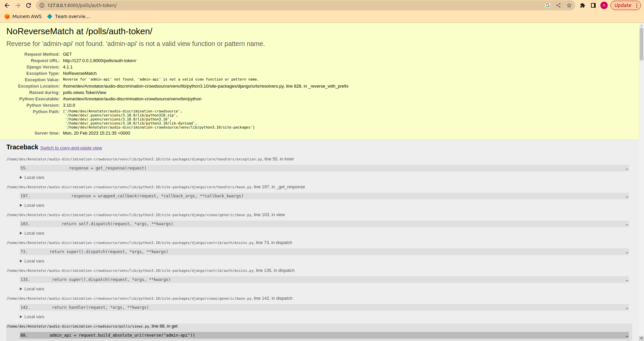Go back using the browser back arrow
The height and width of the screenshot is (341, 644).
7,5
